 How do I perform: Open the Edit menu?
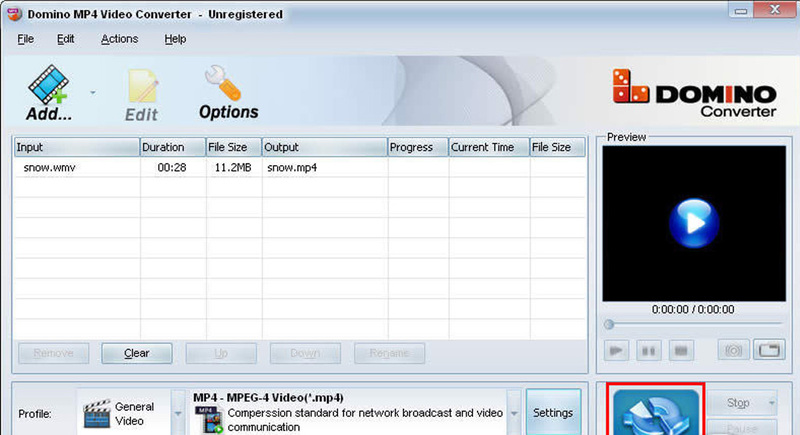point(65,39)
